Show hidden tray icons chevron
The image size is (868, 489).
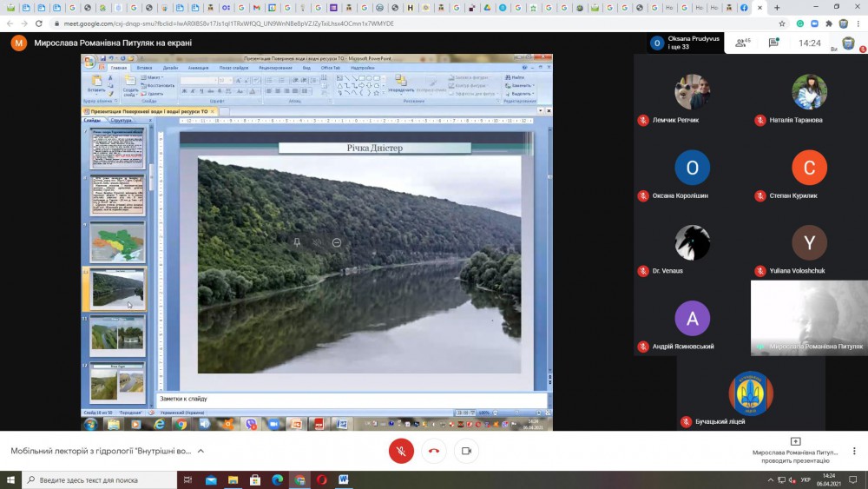[770, 479]
